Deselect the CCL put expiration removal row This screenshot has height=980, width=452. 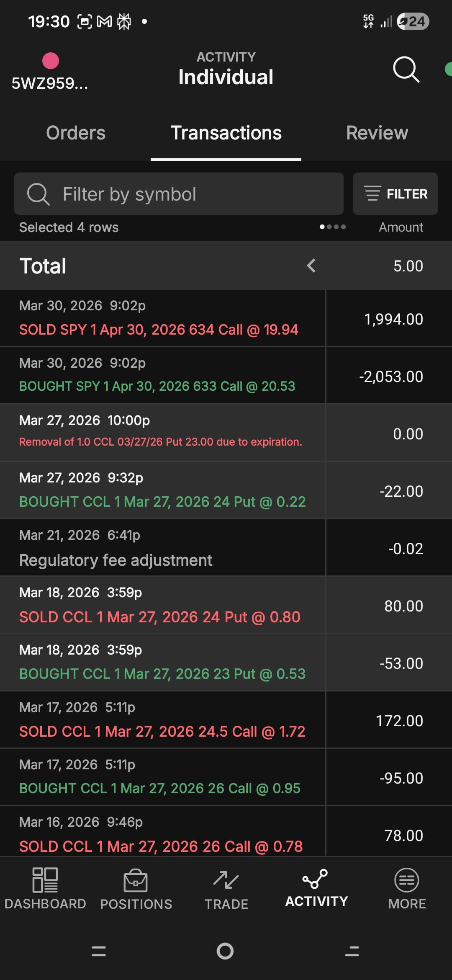(162, 433)
